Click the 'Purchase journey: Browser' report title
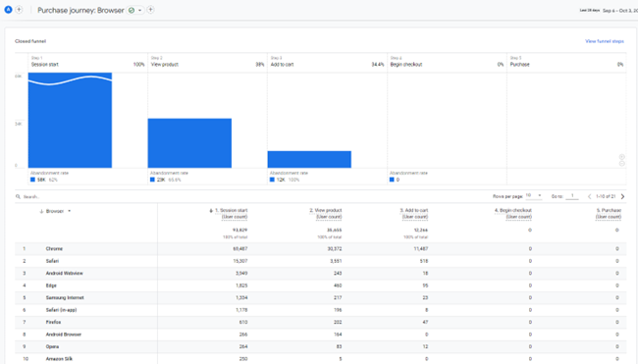This screenshot has height=364, width=638. (80, 10)
